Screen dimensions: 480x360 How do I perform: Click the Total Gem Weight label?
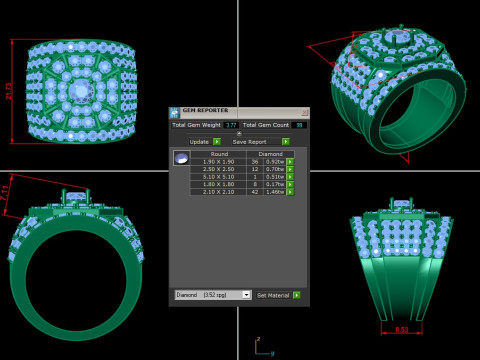(x=196, y=125)
